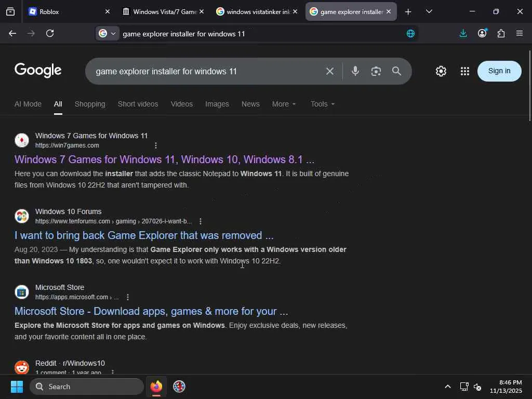Go back with the browser back arrow
This screenshot has width=532, height=399.
click(12, 33)
